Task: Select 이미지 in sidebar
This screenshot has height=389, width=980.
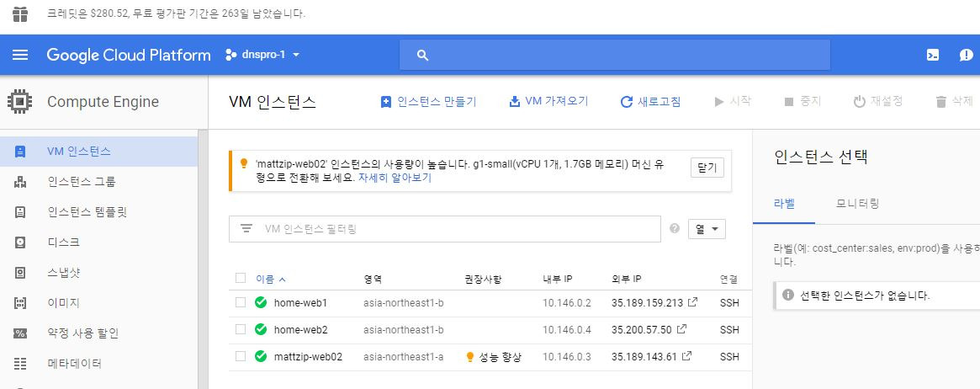Action: point(64,302)
